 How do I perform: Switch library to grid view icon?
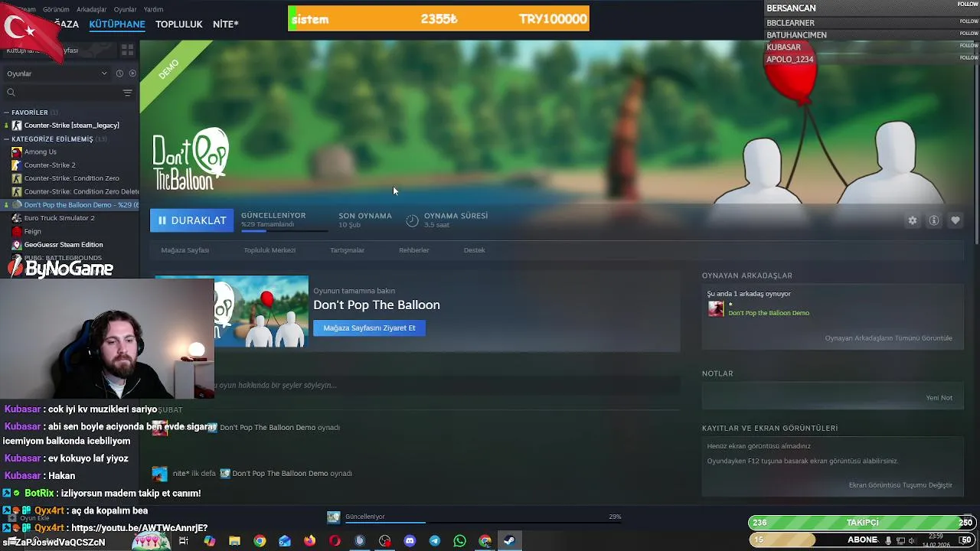click(x=127, y=50)
